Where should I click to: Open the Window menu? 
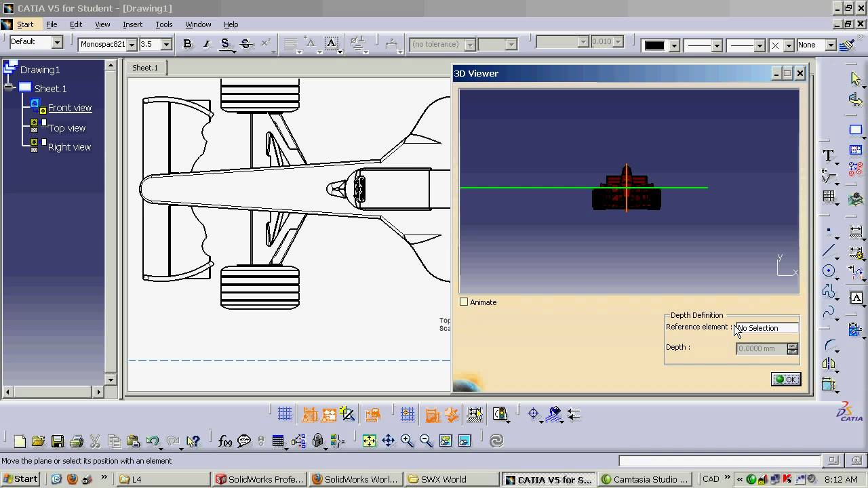click(x=198, y=24)
